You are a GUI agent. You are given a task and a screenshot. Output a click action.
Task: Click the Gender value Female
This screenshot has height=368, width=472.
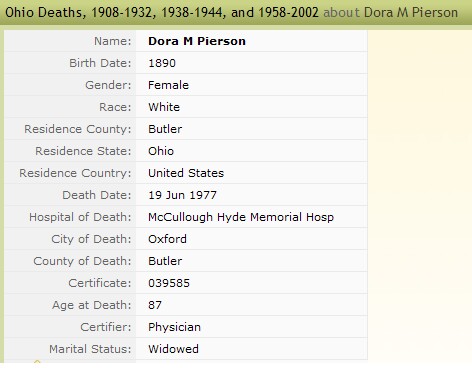pyautogui.click(x=168, y=85)
